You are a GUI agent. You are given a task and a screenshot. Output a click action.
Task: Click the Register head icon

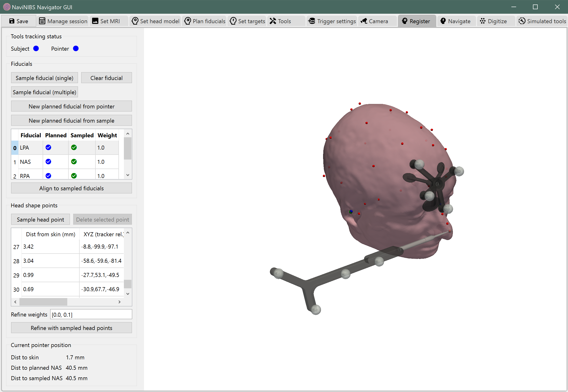coord(404,21)
